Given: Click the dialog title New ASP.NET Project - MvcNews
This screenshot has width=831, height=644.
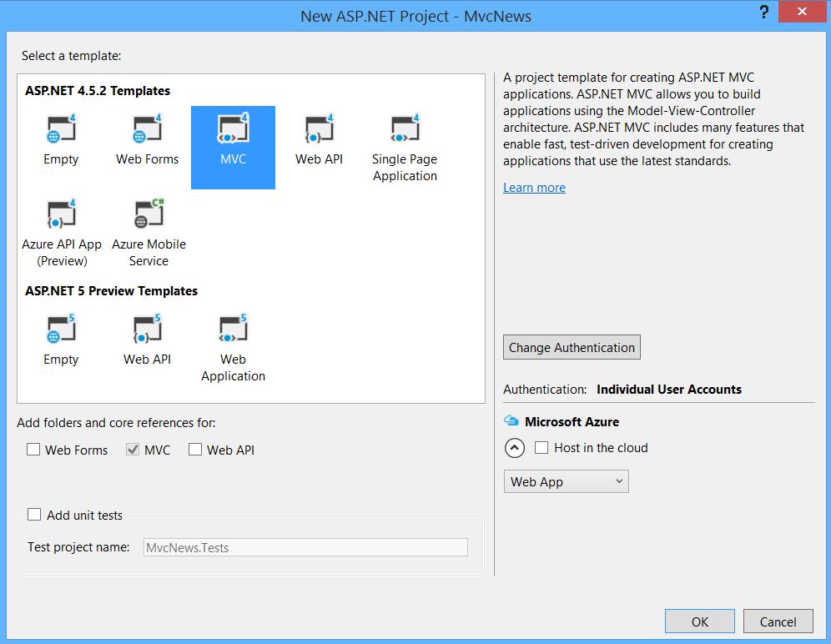Looking at the screenshot, I should [x=415, y=17].
